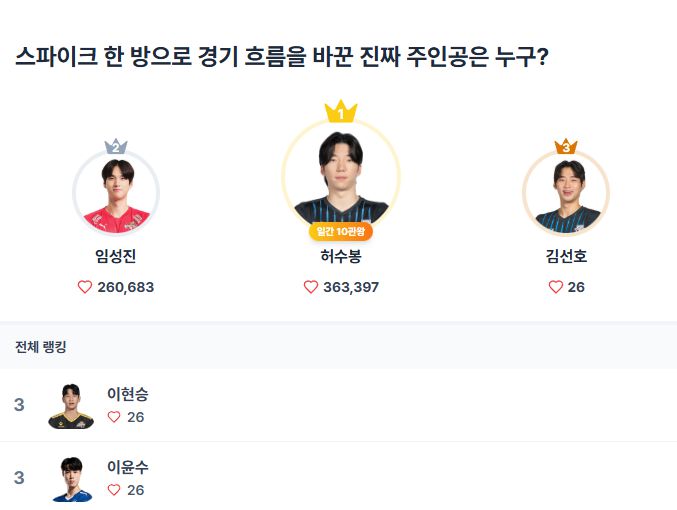Open 허수봉's first-place profile photo
The image size is (677, 510).
tap(340, 175)
